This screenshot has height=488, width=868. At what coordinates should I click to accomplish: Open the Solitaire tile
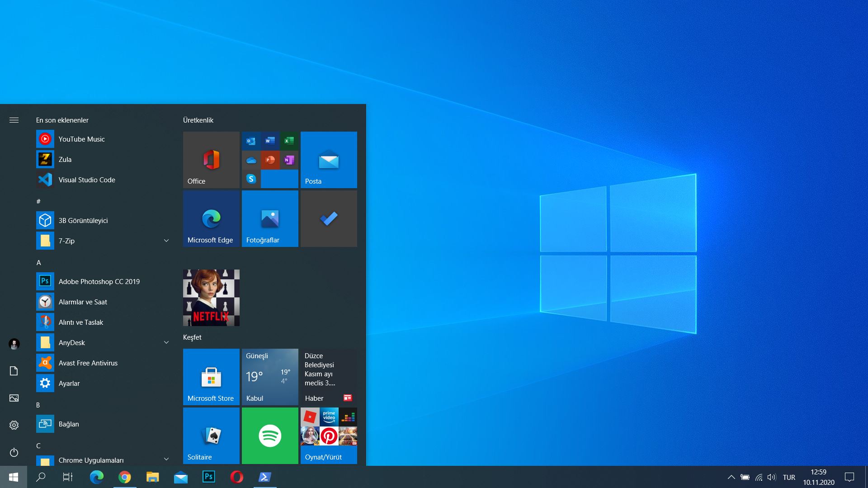point(211,436)
